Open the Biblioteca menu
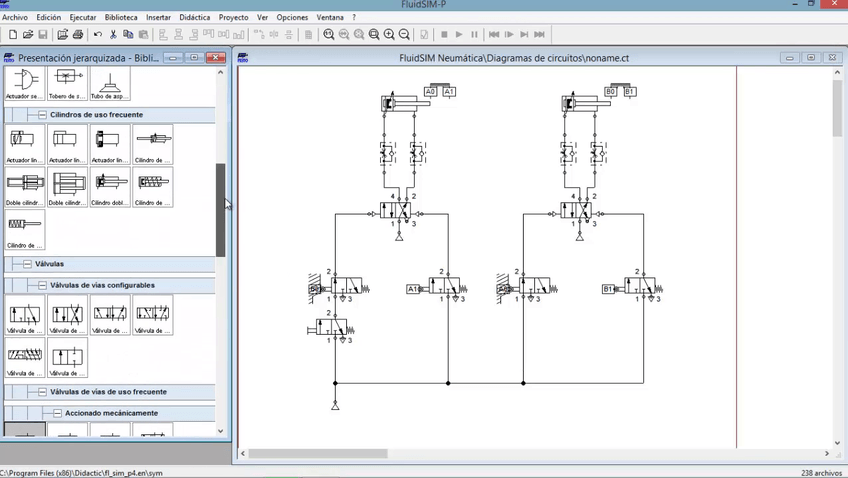The image size is (848, 478). coord(121,17)
